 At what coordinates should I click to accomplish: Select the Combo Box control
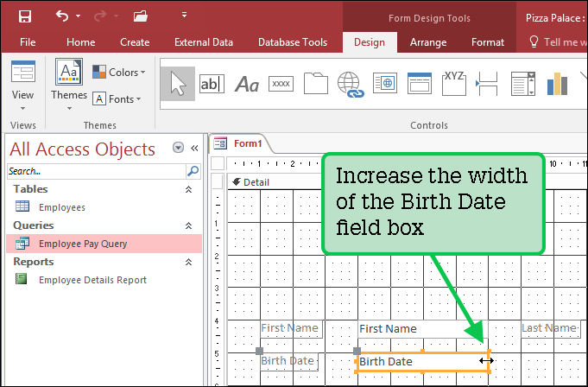coord(522,83)
